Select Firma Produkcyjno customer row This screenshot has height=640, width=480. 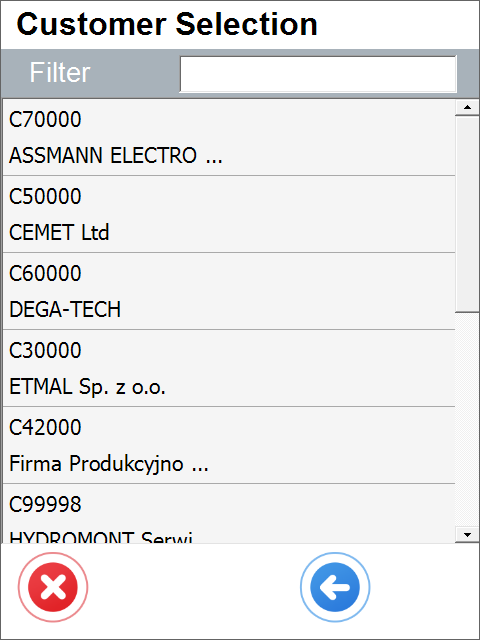(229, 445)
